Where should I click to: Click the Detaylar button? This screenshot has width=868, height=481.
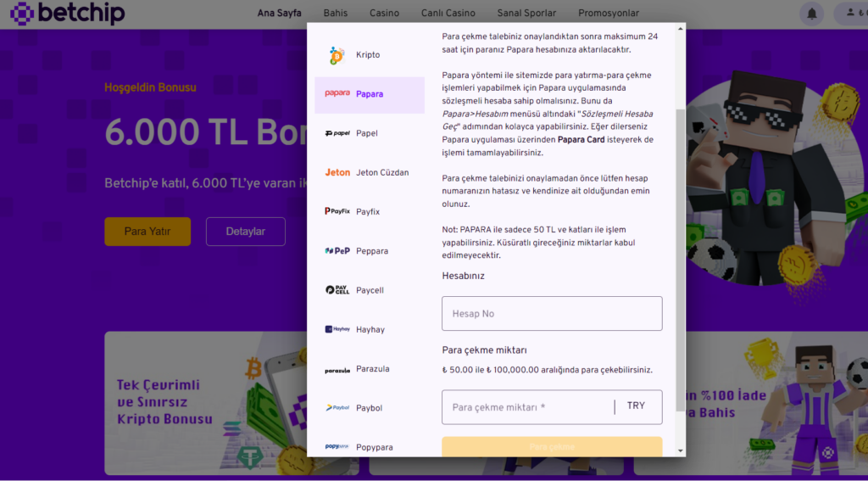245,232
